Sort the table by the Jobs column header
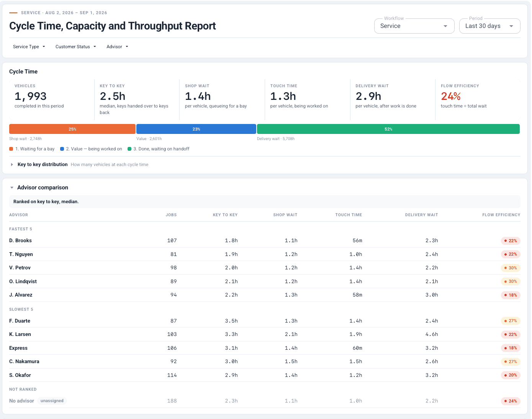 tap(171, 215)
